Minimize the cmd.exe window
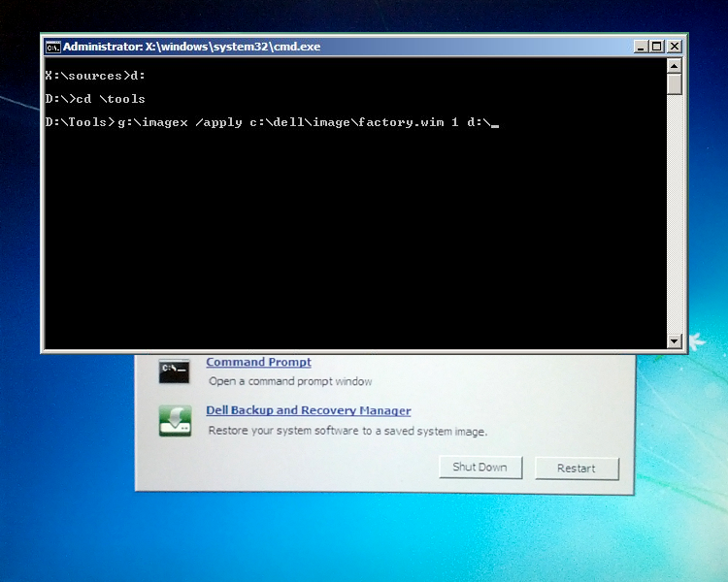 (641, 47)
